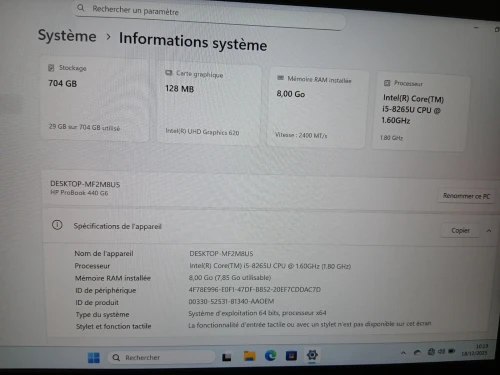The image size is (500, 375).
Task: Click the info icon beside Spécifications
Action: [57, 225]
